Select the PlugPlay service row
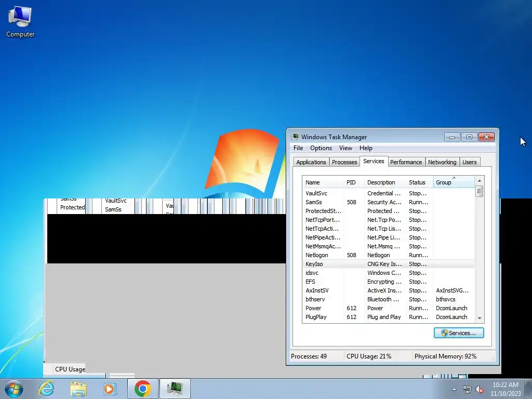Screen dimensions: 532x399 [389, 316]
